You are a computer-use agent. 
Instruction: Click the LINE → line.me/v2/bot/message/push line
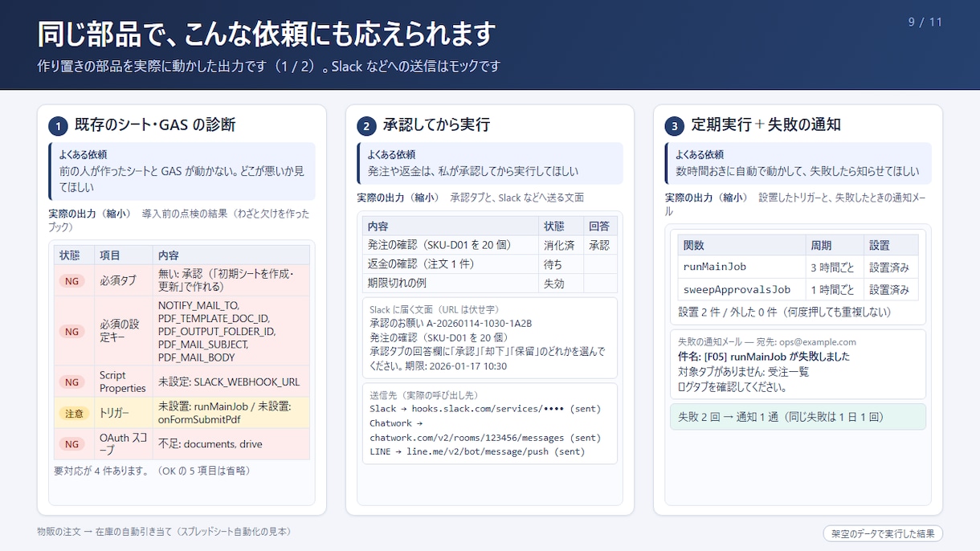(x=477, y=451)
